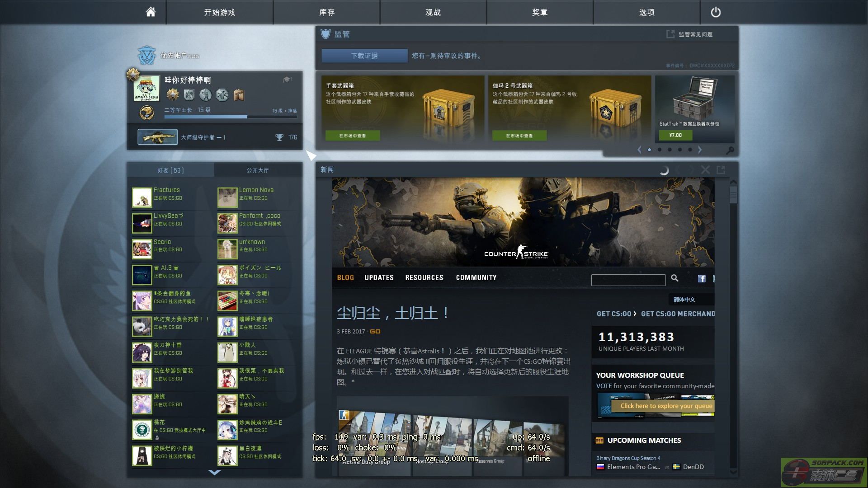Click the news panel reload spinner icon
The height and width of the screenshot is (488, 868).
pyautogui.click(x=664, y=170)
